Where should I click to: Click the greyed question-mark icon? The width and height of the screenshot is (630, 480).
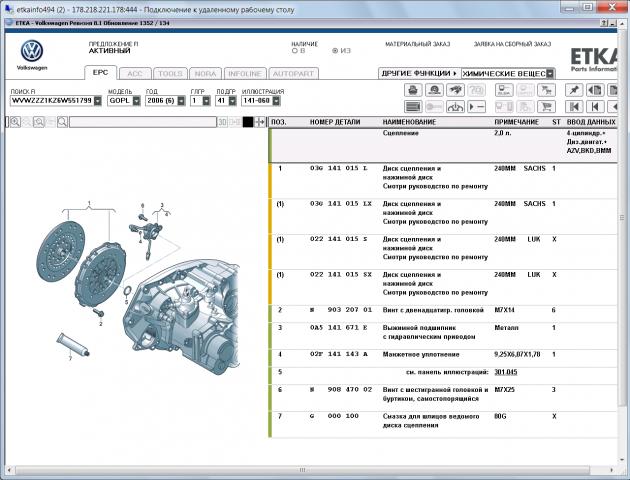coord(477,90)
